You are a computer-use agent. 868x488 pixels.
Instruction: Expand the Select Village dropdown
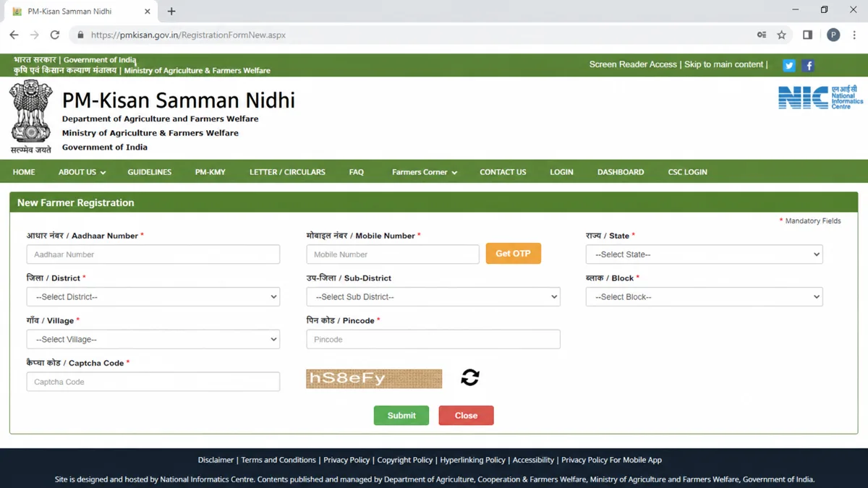pyautogui.click(x=153, y=339)
